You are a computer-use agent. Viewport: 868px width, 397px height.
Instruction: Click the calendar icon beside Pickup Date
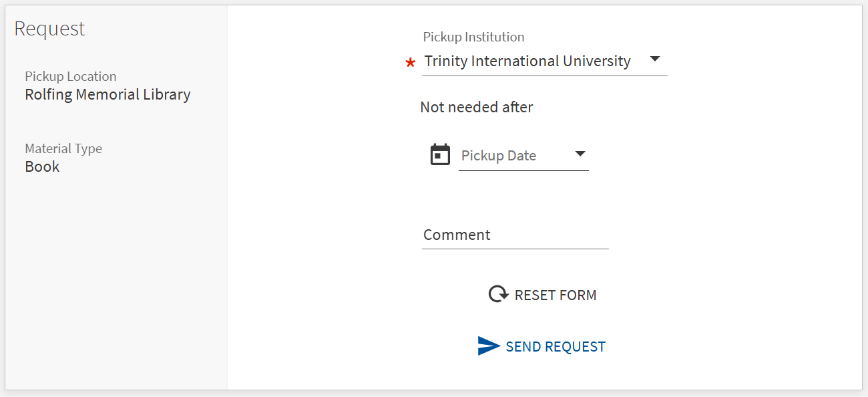pos(440,154)
